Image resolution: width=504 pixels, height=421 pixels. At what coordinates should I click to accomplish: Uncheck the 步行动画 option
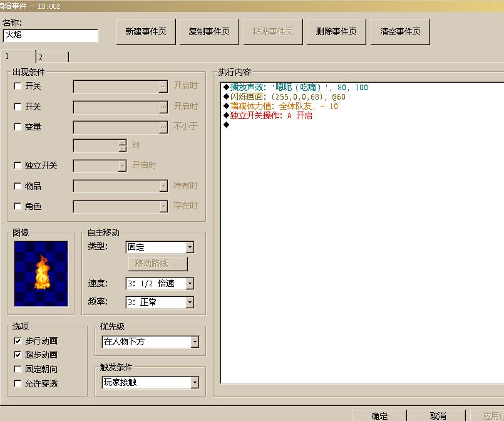[x=18, y=341]
